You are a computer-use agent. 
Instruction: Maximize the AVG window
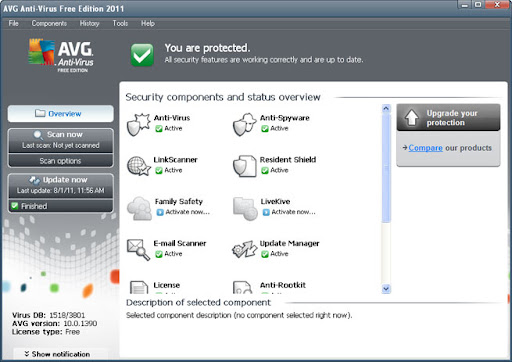click(x=478, y=5)
